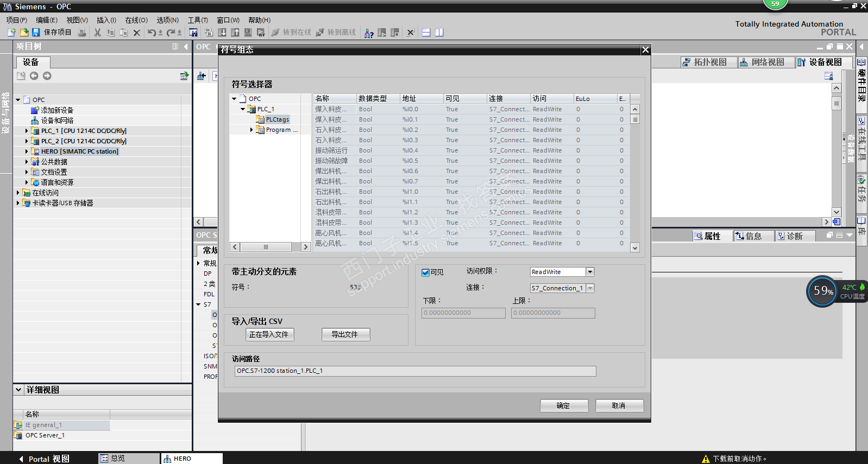Screen dimensions: 868x464
Task: Open the 项目(P) menu
Action: tap(17, 20)
